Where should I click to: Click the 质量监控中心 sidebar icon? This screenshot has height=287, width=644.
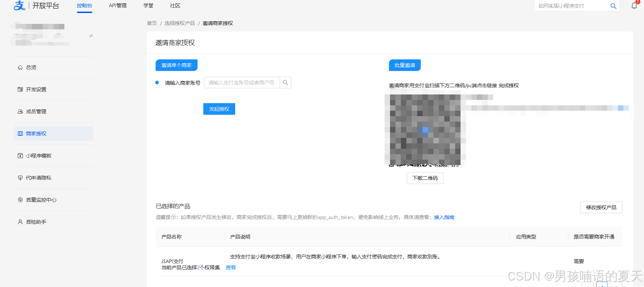tap(20, 200)
